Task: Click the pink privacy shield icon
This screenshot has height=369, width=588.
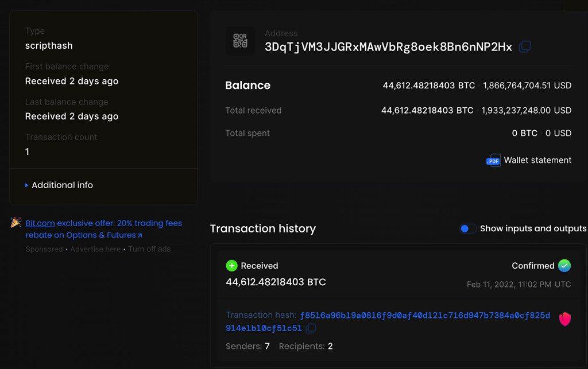Action: coord(565,319)
